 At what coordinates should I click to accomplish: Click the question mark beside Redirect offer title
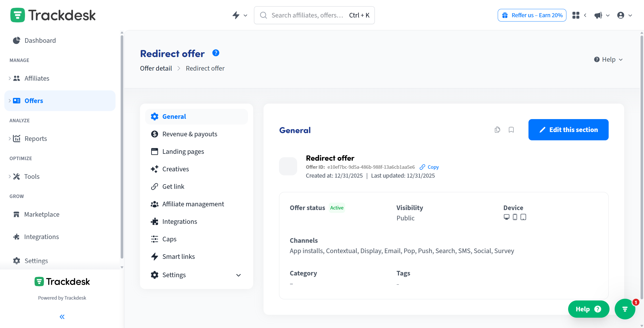tap(216, 53)
